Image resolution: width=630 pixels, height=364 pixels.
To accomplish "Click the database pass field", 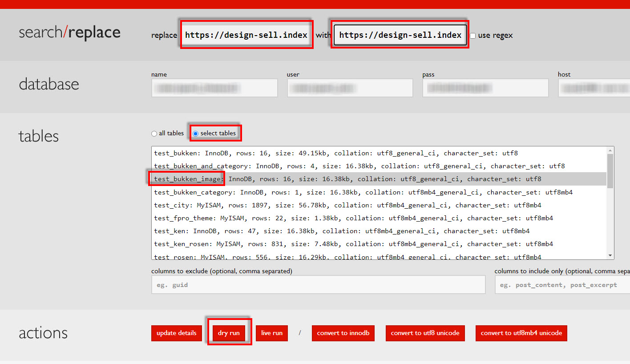I will [485, 88].
